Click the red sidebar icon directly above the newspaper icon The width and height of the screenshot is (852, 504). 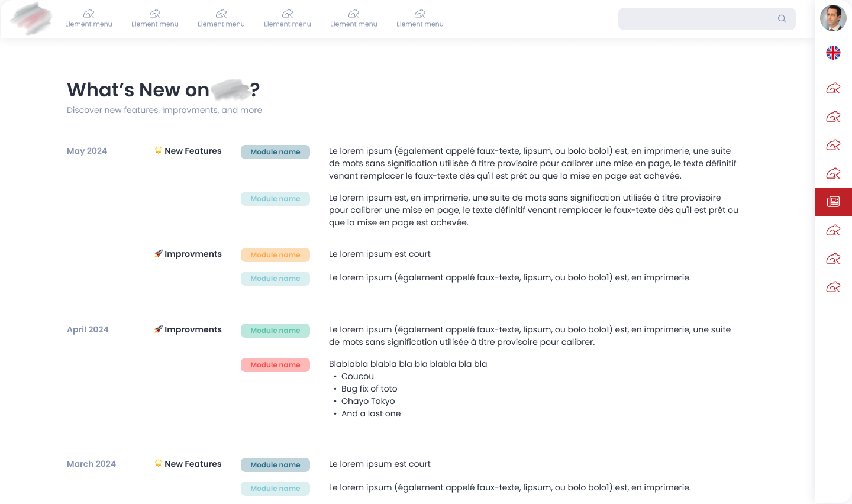click(x=833, y=173)
